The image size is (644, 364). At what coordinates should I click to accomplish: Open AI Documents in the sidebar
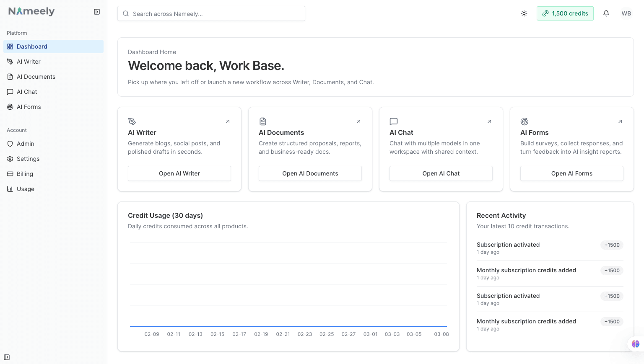pyautogui.click(x=36, y=77)
